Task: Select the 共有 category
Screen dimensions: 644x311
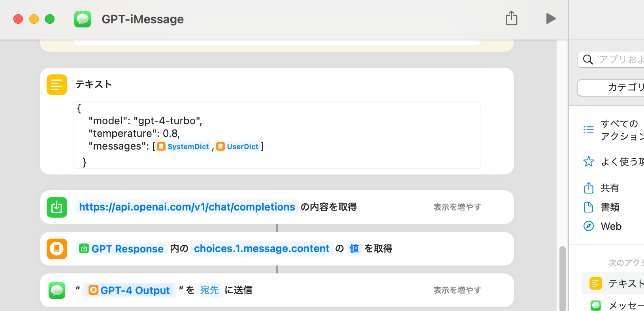Action: pos(610,188)
